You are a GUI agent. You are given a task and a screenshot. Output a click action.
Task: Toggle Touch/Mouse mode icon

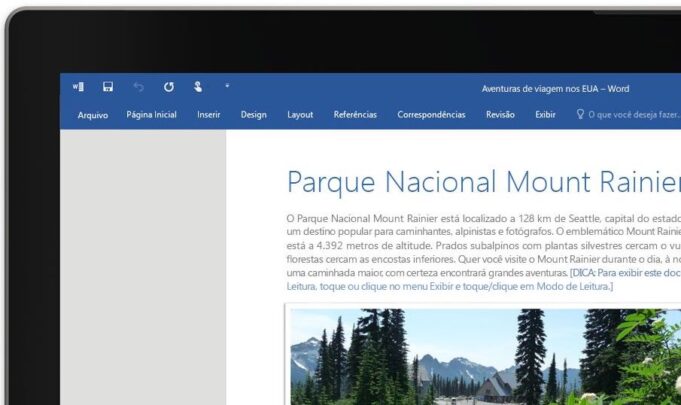tap(198, 87)
